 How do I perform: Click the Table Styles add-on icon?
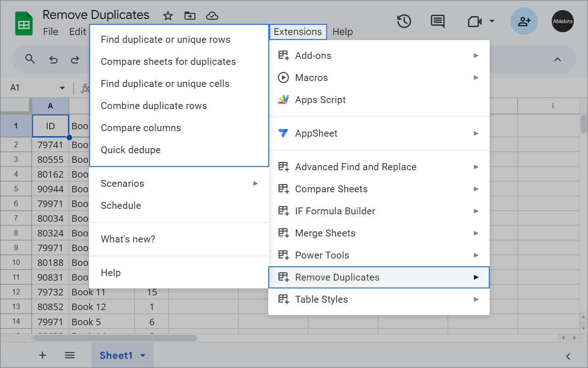pyautogui.click(x=283, y=299)
